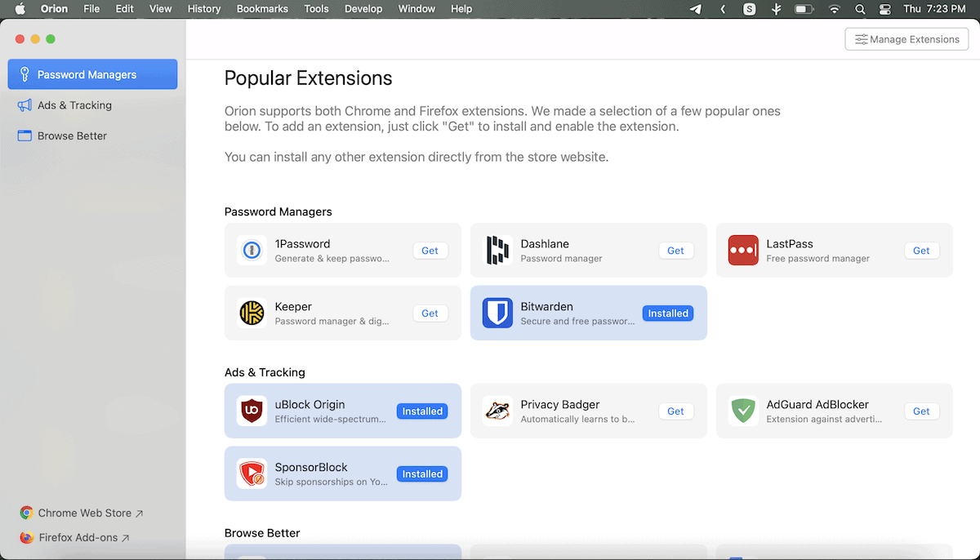Open the Orion application menu
The height and width of the screenshot is (560, 980).
coord(54,9)
